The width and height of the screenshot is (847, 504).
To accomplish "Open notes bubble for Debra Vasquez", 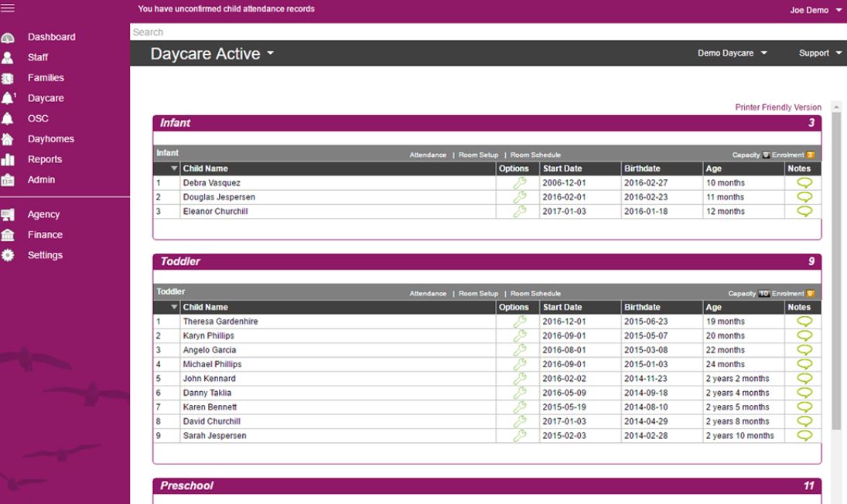I will [804, 183].
